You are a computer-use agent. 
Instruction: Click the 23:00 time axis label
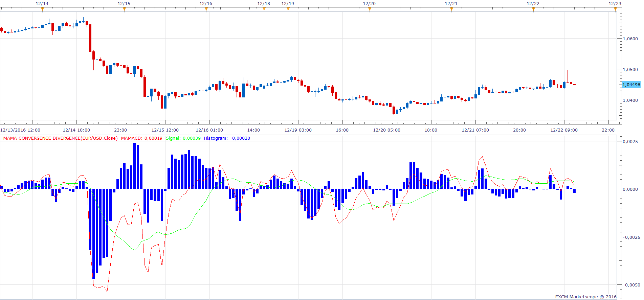coord(120,130)
